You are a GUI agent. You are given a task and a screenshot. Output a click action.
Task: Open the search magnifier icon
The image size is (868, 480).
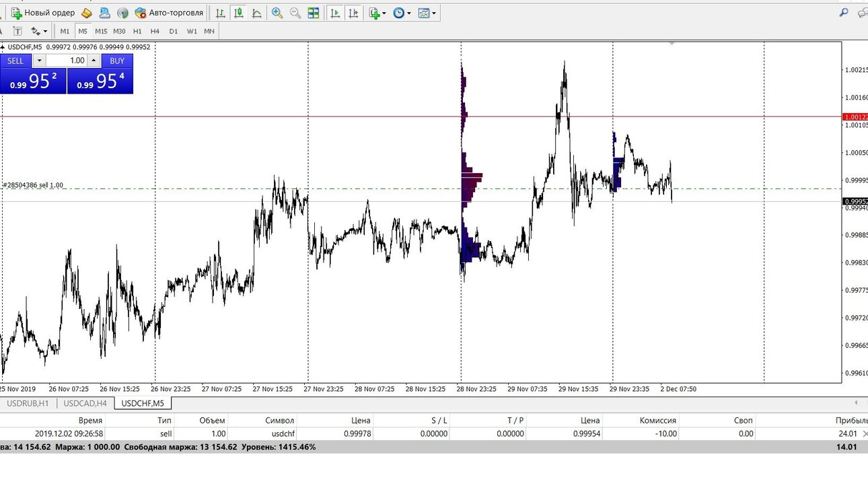[844, 13]
